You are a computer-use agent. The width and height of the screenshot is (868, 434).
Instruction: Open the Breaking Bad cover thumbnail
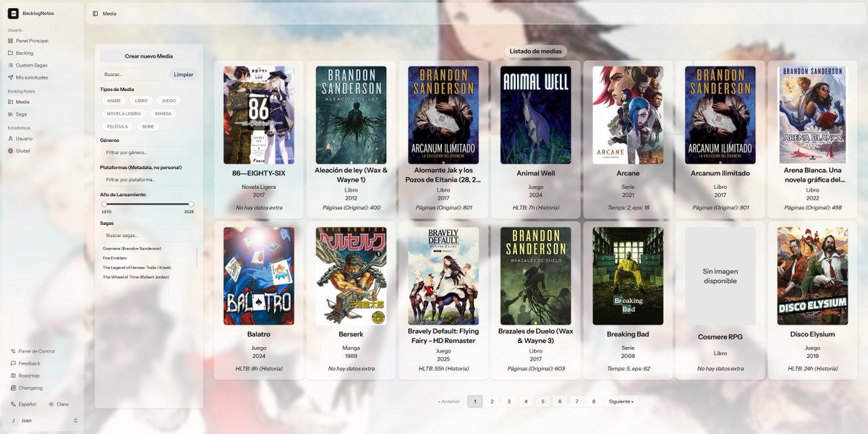click(x=628, y=276)
